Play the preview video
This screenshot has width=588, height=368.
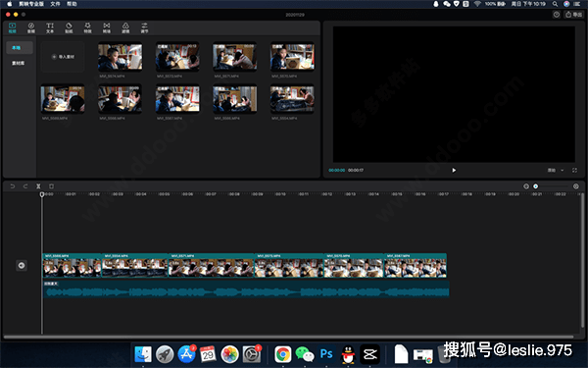454,170
